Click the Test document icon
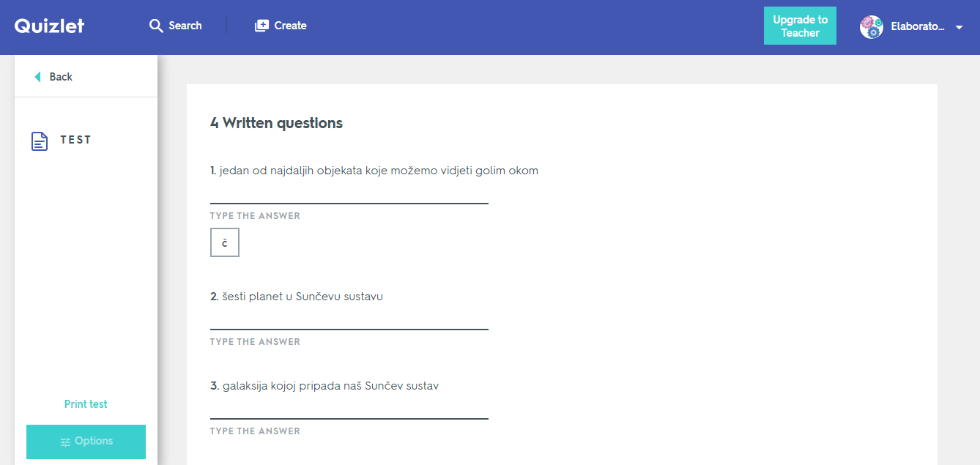The width and height of the screenshot is (980, 465). (40, 141)
